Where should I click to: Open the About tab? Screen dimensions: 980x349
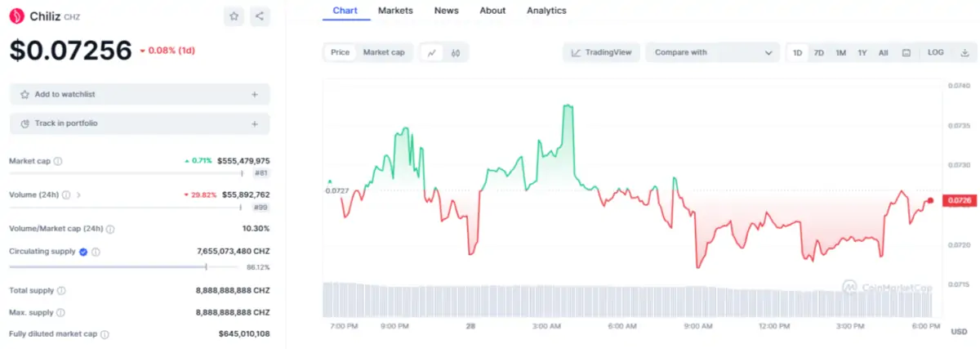tap(492, 11)
